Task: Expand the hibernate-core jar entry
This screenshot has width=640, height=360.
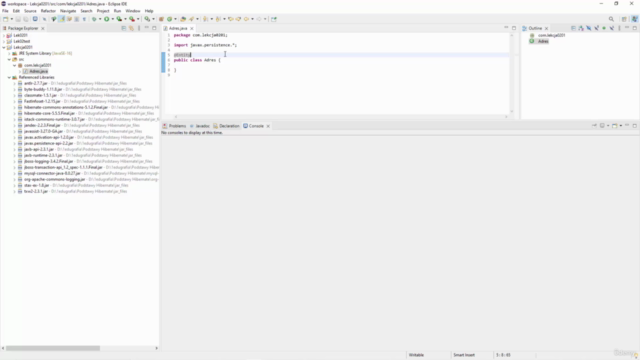Action: tap(14, 113)
